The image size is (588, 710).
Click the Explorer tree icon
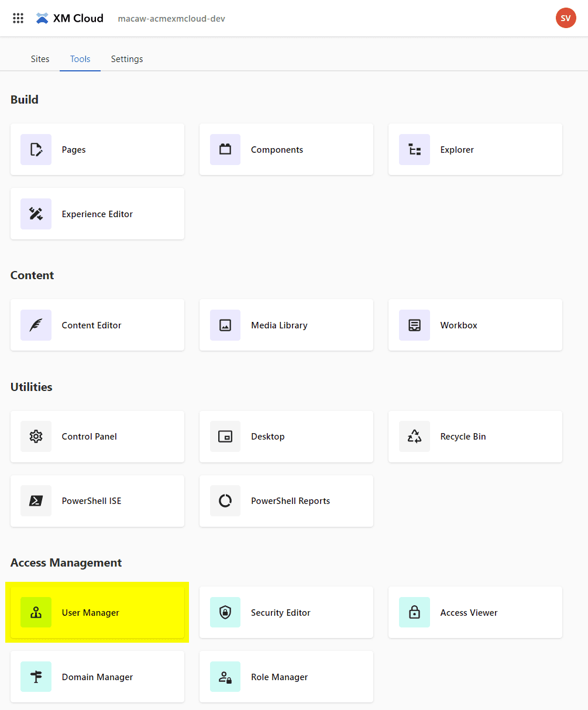click(x=414, y=149)
